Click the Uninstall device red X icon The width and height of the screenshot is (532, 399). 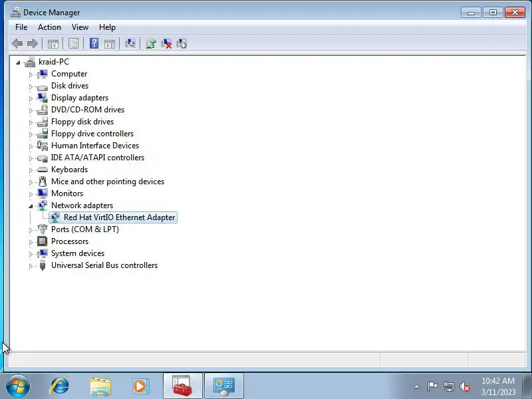166,43
